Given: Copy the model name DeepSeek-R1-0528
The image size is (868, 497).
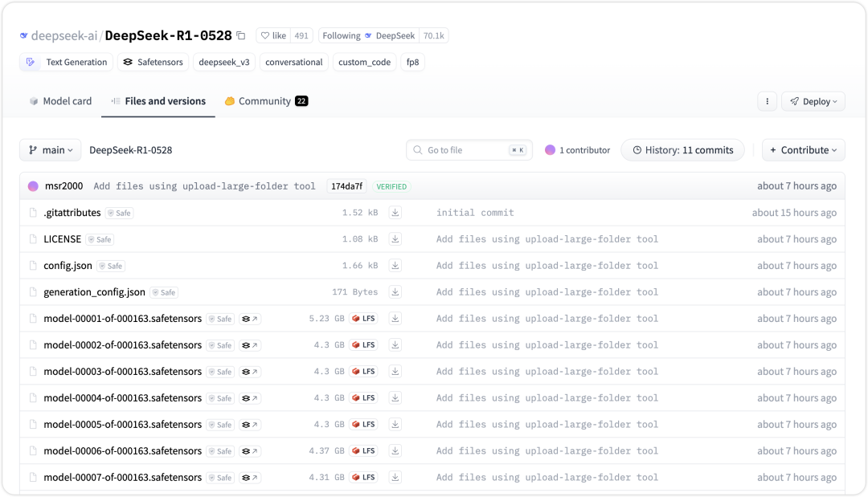Looking at the screenshot, I should point(241,36).
